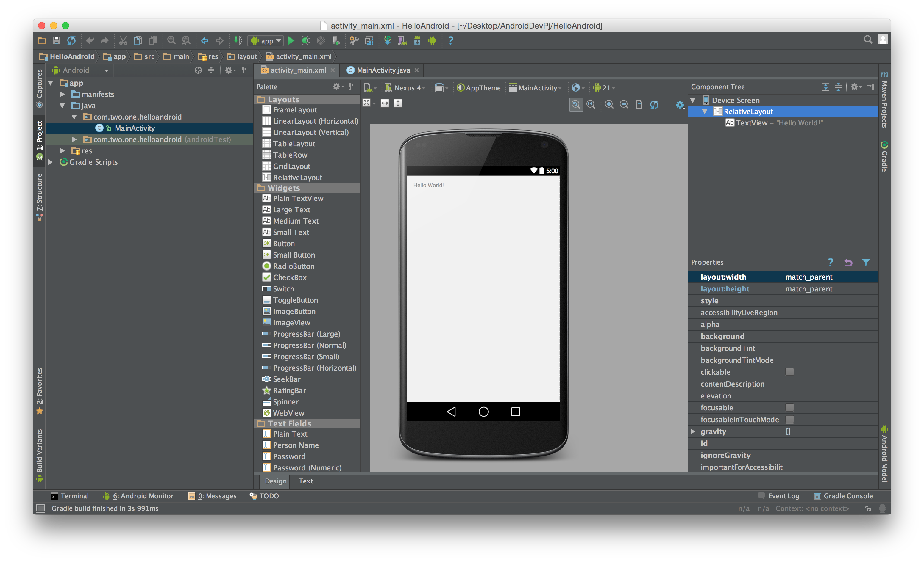Switch to the MainActivity.java tab

[383, 70]
